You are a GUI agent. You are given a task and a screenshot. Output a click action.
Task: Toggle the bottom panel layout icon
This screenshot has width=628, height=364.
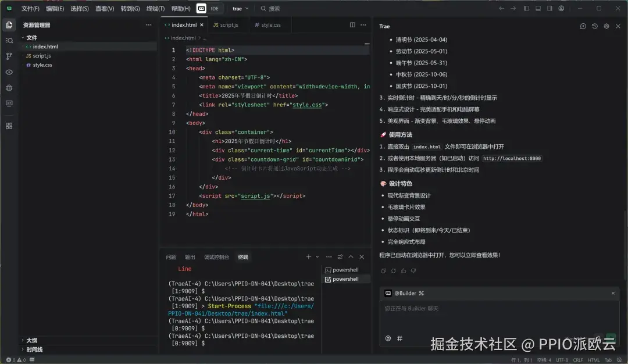[x=538, y=8]
